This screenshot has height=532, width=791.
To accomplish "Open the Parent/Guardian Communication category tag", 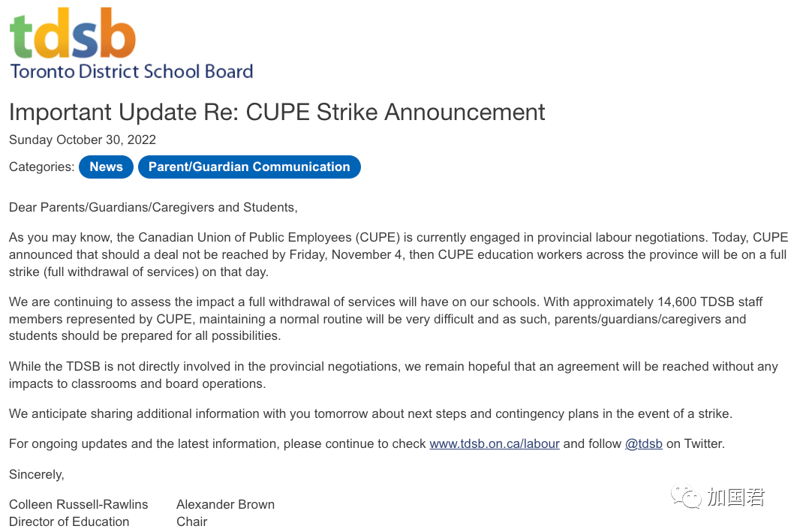I will coord(249,167).
